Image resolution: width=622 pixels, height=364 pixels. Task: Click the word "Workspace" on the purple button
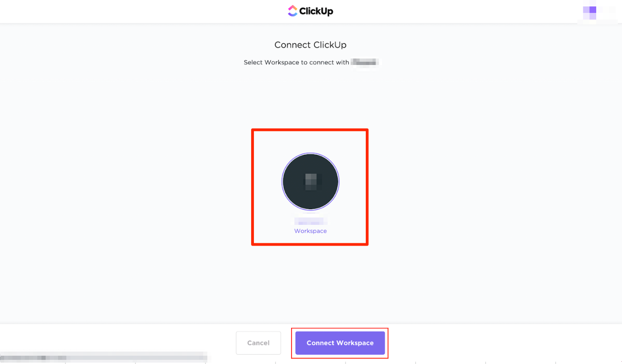(355, 343)
